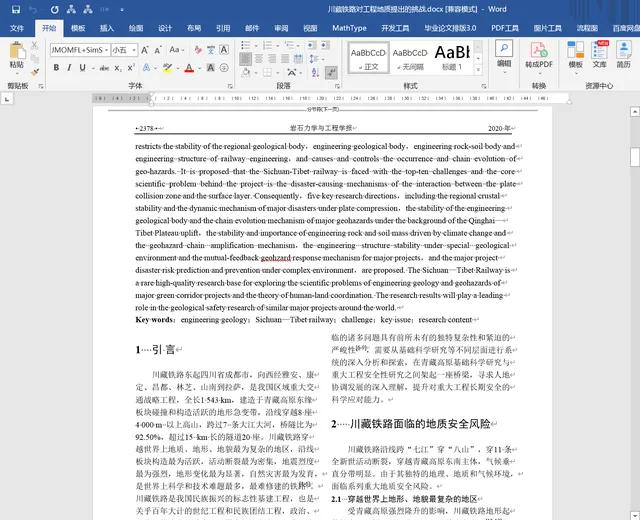Toggle justify text alignment

(x=285, y=59)
